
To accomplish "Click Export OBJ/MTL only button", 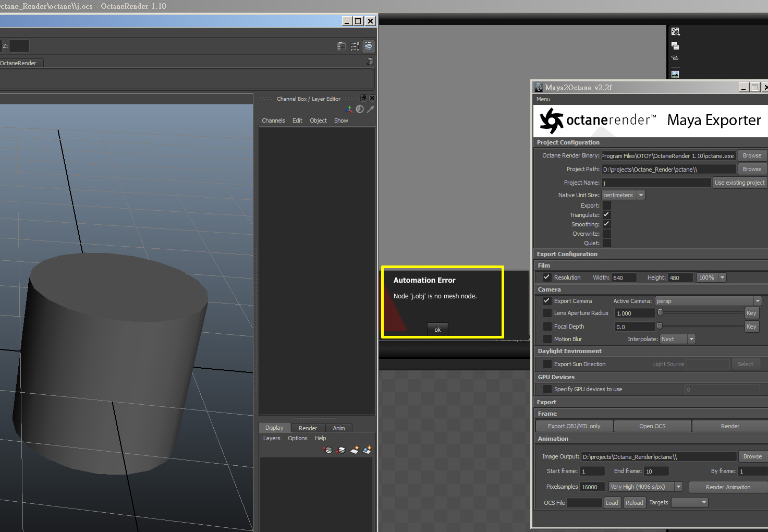I will 574,426.
